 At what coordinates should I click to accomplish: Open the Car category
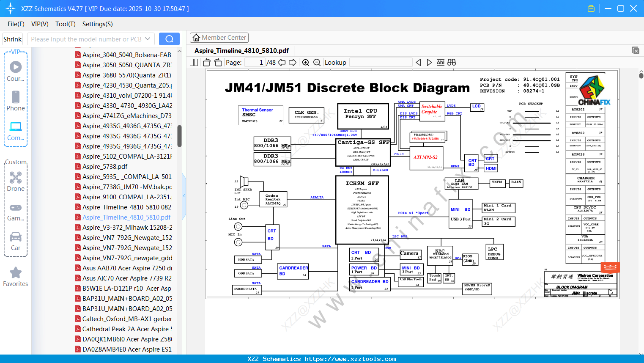[x=16, y=240]
